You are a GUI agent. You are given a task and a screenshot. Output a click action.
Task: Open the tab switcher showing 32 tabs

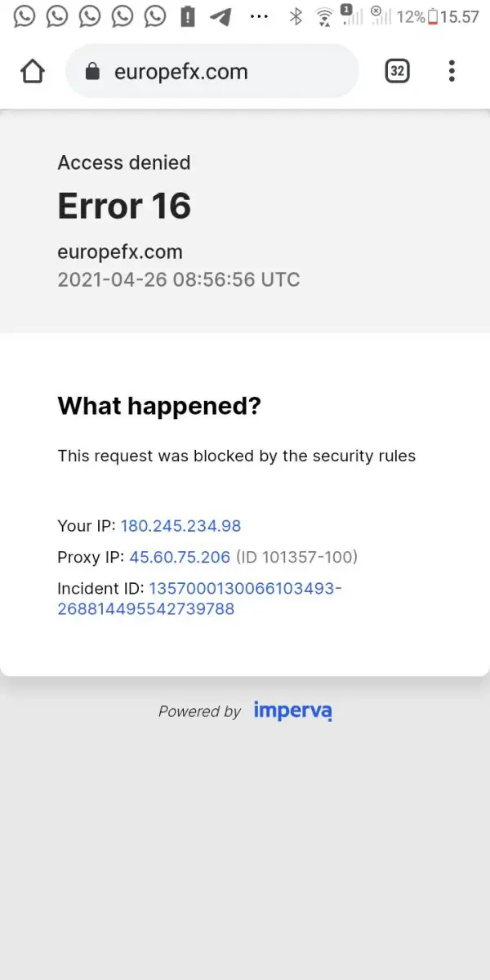[397, 72]
